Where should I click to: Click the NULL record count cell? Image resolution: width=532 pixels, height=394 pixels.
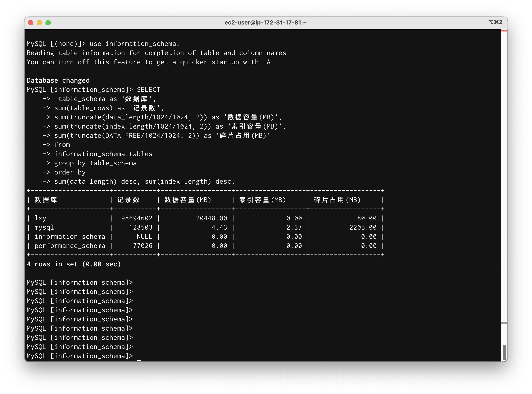point(144,237)
